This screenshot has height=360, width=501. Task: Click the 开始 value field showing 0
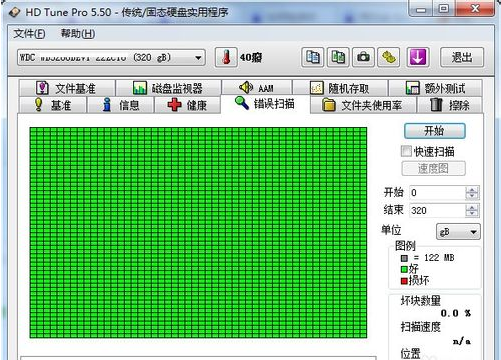pos(437,193)
